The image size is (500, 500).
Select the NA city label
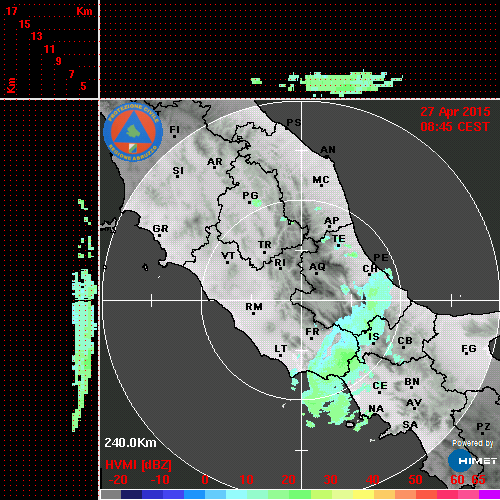[x=376, y=409]
